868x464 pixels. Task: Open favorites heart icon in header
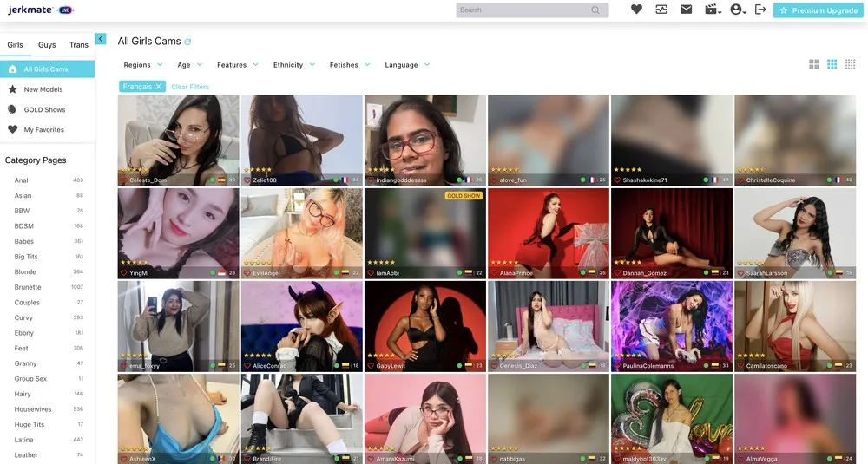pos(636,10)
